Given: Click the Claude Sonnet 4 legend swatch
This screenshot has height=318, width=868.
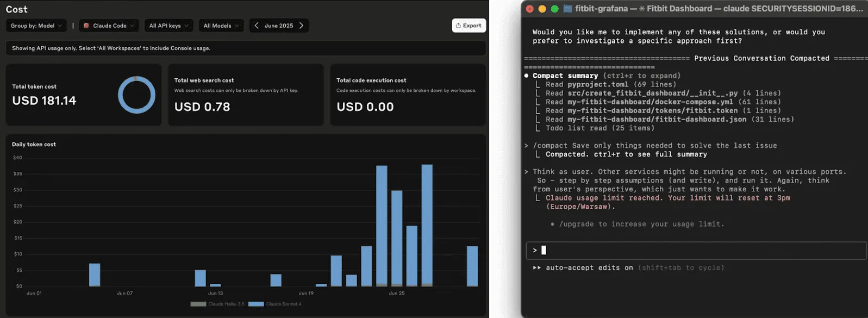Looking at the screenshot, I should coord(256,304).
